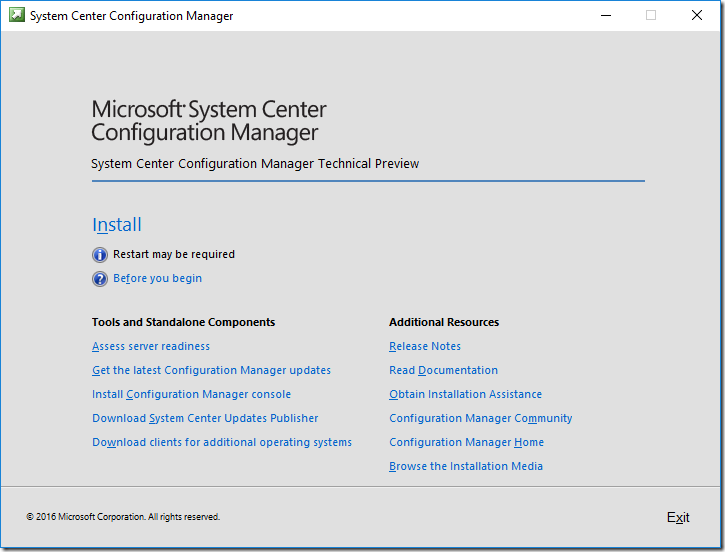Get the latest Configuration Manager updates

(211, 370)
